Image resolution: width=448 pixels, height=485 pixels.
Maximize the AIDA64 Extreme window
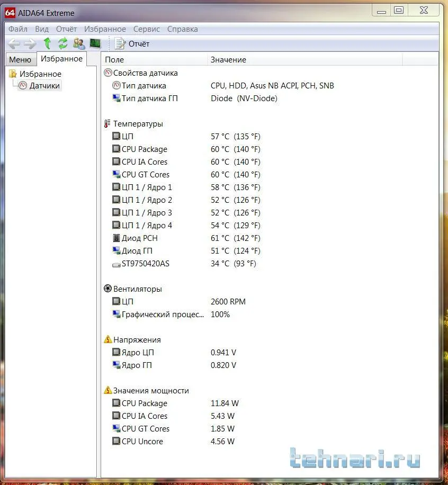point(399,10)
